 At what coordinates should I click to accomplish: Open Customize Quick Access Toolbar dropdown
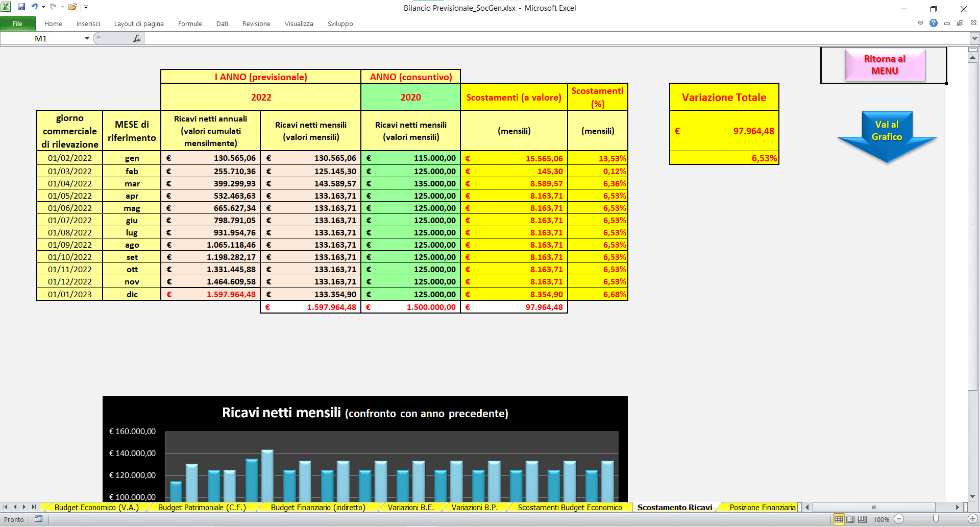pos(86,7)
